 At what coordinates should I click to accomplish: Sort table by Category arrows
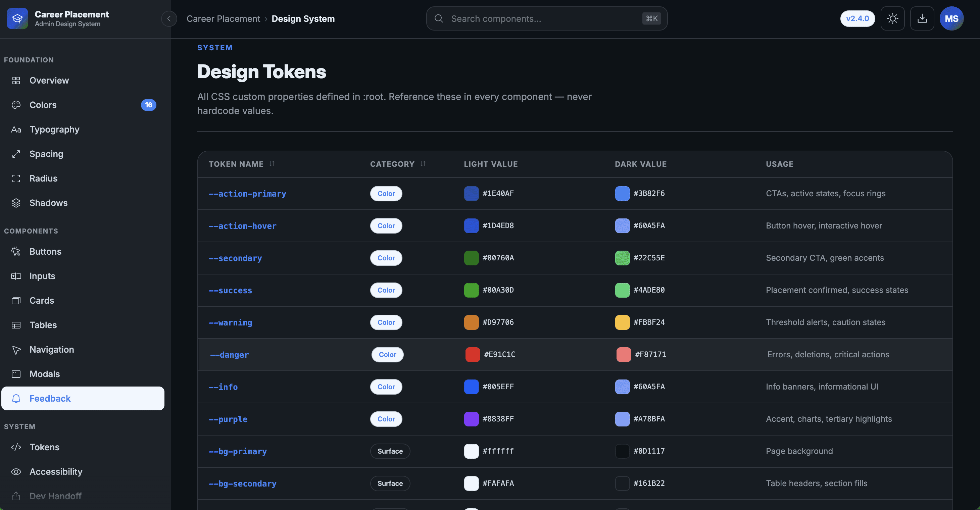click(423, 164)
